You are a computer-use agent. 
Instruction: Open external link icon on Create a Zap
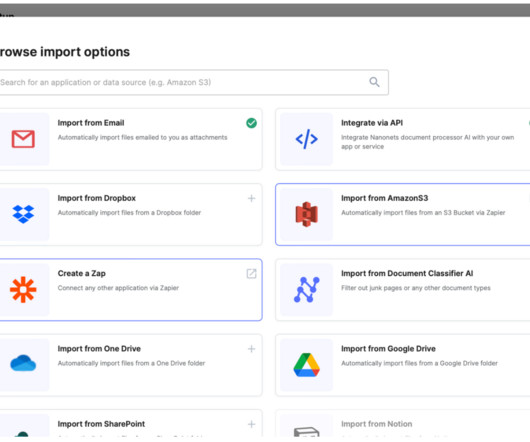251,273
